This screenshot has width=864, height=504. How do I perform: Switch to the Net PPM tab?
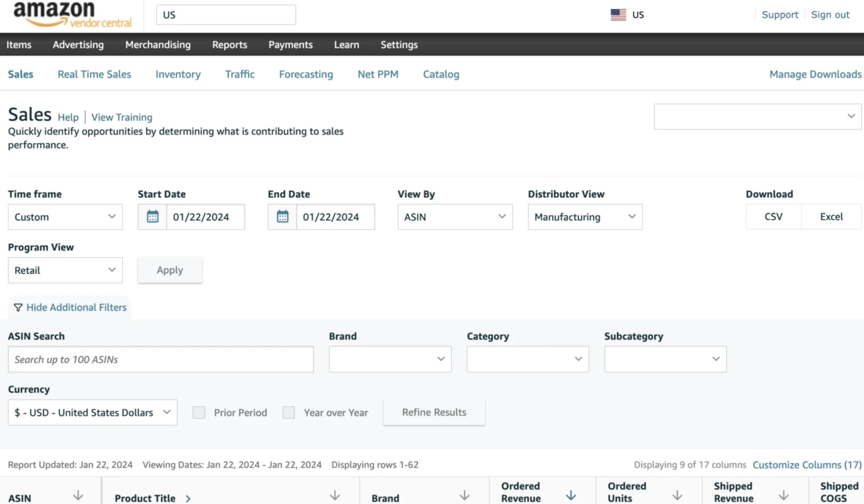377,74
